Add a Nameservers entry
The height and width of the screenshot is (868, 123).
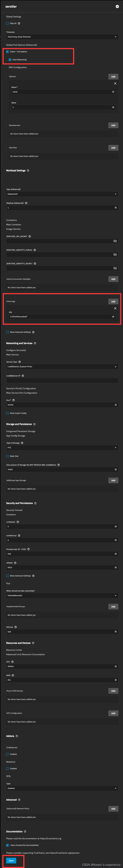coord(113,125)
